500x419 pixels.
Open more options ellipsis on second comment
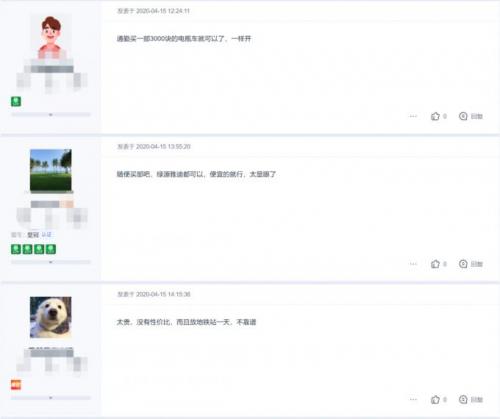point(413,264)
